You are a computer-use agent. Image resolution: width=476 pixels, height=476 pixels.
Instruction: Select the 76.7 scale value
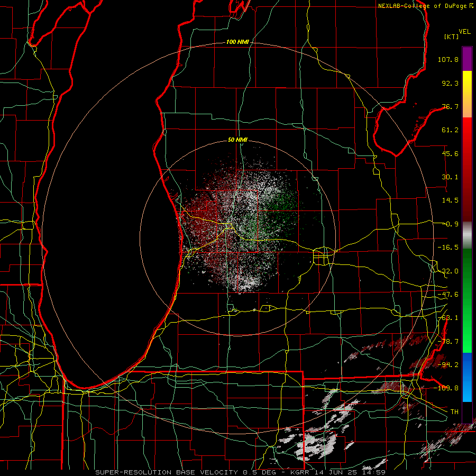[450, 106]
